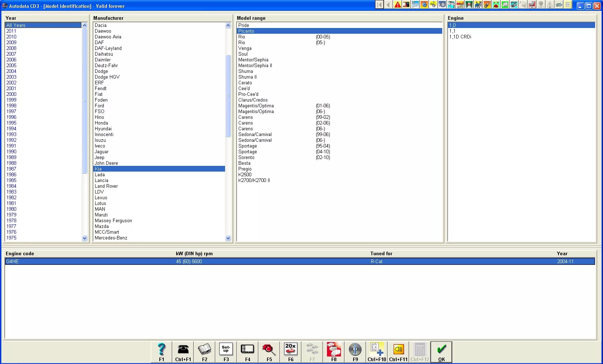603x364 pixels.
Task: Click the red vehicles icon labeled F8
Action: pyautogui.click(x=334, y=352)
